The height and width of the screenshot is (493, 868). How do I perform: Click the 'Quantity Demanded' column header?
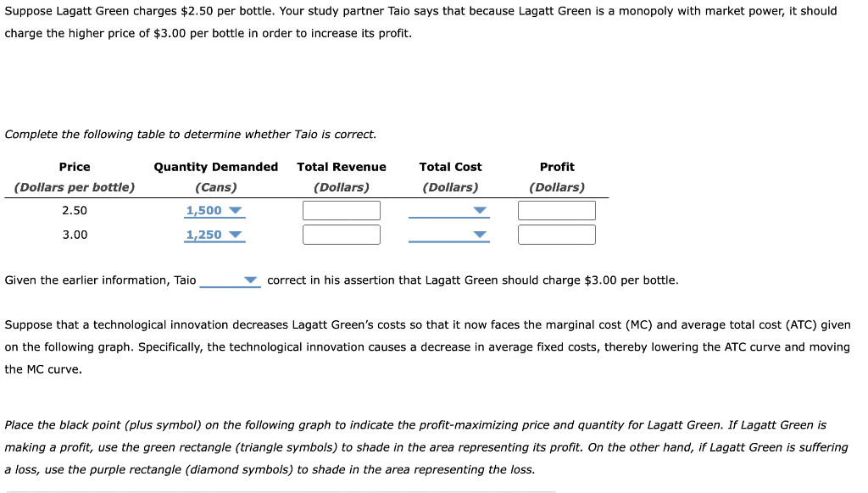pyautogui.click(x=215, y=166)
